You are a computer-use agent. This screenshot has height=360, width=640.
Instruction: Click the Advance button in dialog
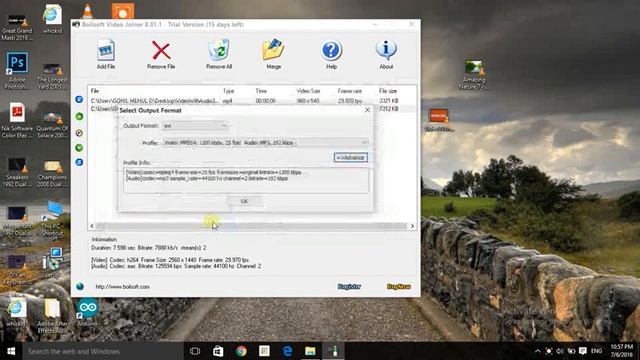[351, 158]
